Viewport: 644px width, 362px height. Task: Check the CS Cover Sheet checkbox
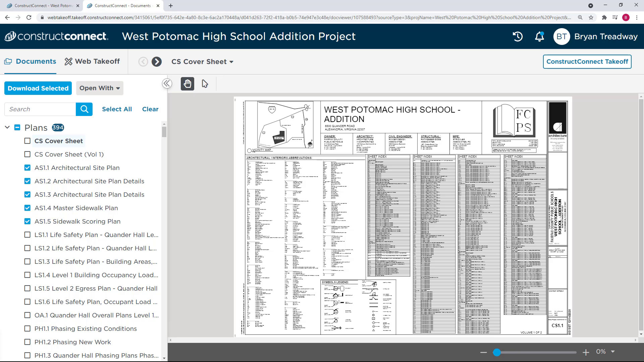(x=28, y=141)
